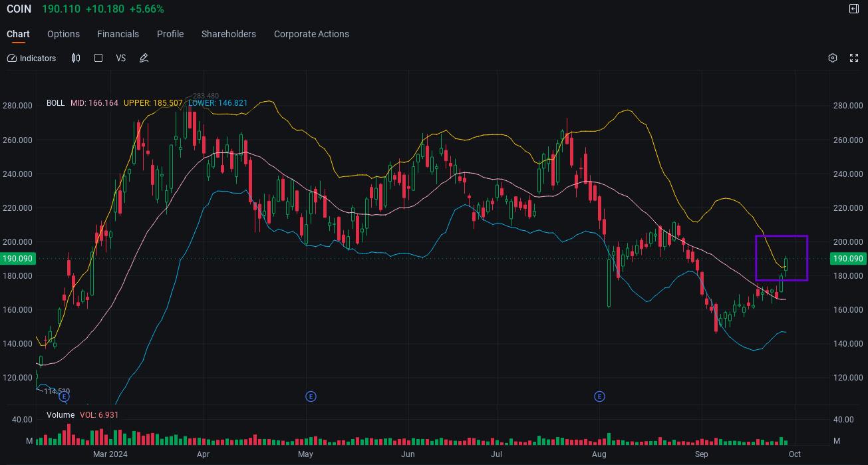Image resolution: width=868 pixels, height=465 pixels.
Task: Click the green 190.090 price tag on left axis
Action: (x=18, y=259)
